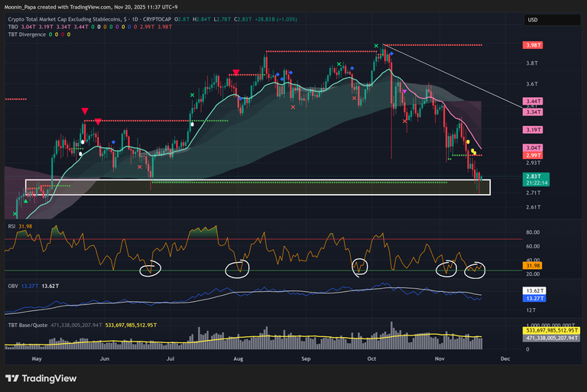The image size is (587, 392).
Task: Click the red down-triangle marker in late July
Action: (236, 73)
